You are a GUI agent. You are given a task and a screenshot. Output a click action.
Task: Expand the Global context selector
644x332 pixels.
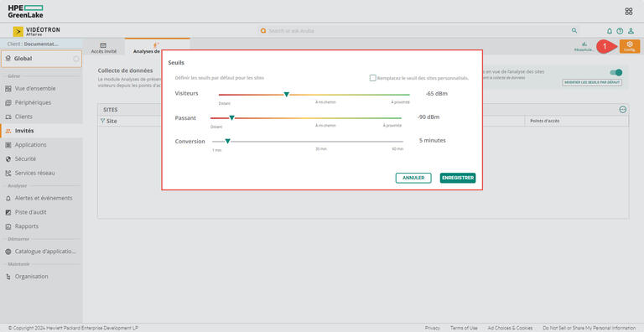[x=41, y=59]
